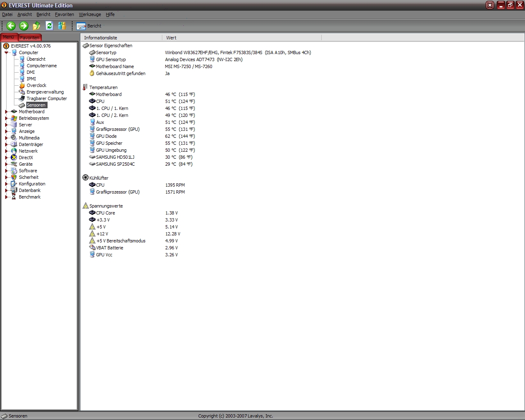The image size is (525, 420).
Task: Click the Up-level folder toolbar icon
Action: [37, 26]
